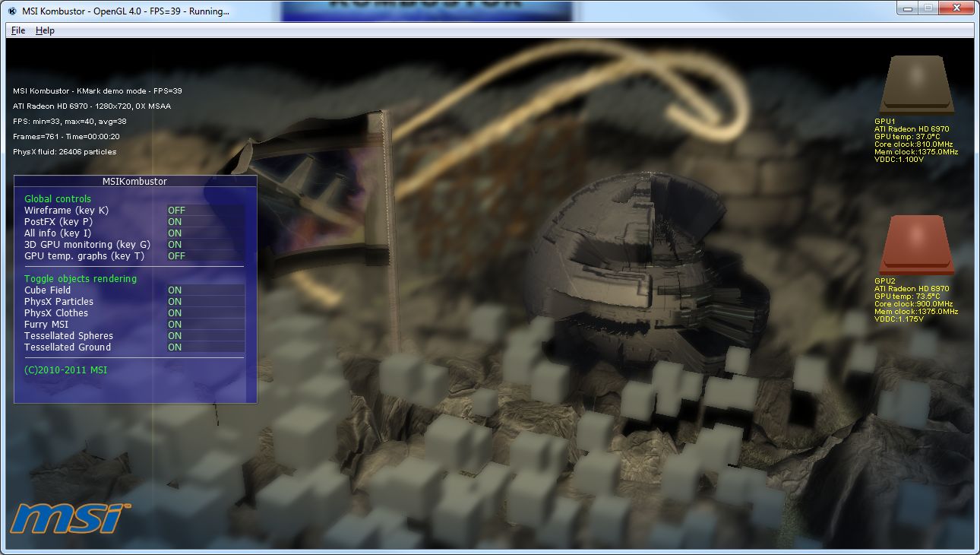
Task: Select the Toggle objects rendering heading
Action: 81,279
